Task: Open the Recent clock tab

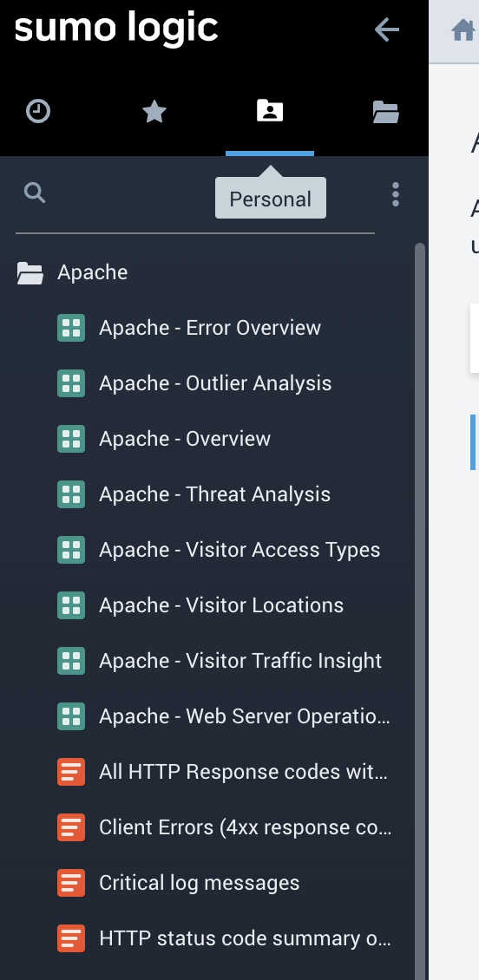Action: tap(38, 111)
